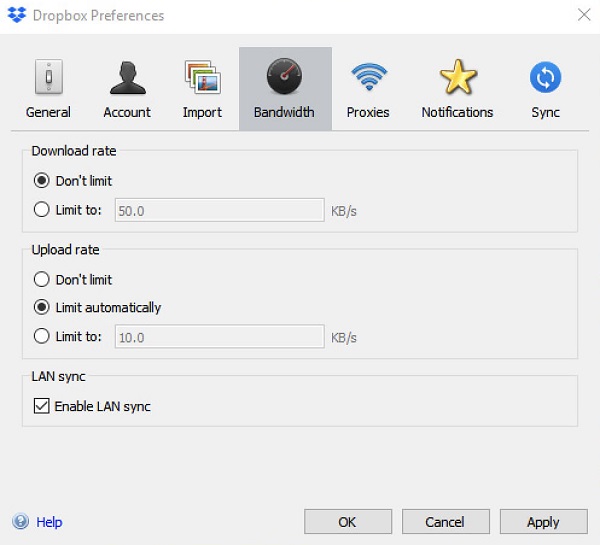This screenshot has height=545, width=600.
Task: Discard changes with the Cancel button
Action: pyautogui.click(x=445, y=522)
